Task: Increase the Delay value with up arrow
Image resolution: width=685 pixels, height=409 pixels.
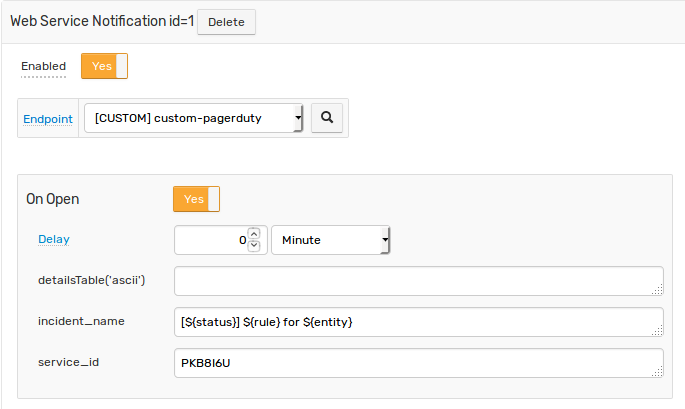Action: 254,234
